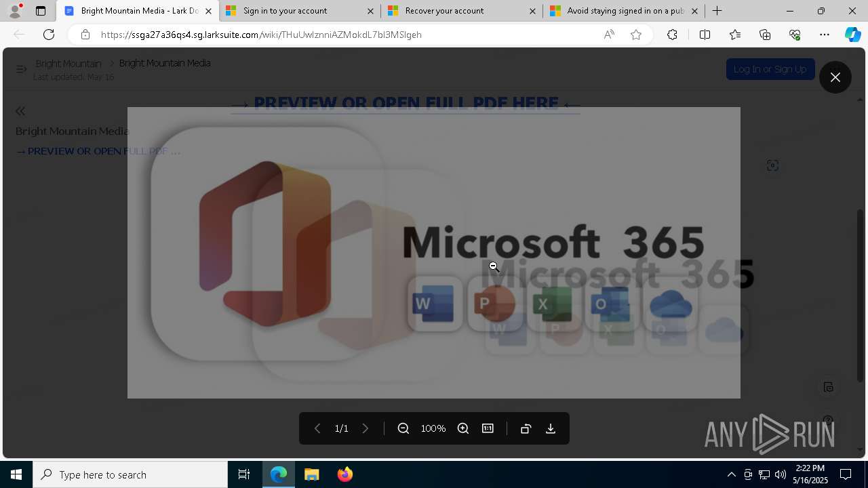Open Lark sidebar menu icon
Screen dimensions: 868x488
(21, 69)
